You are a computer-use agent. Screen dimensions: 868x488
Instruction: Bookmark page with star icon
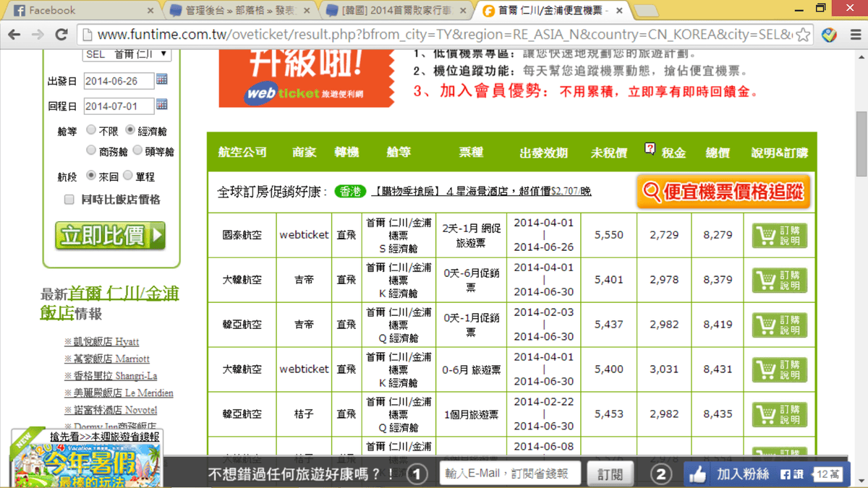[x=803, y=35]
